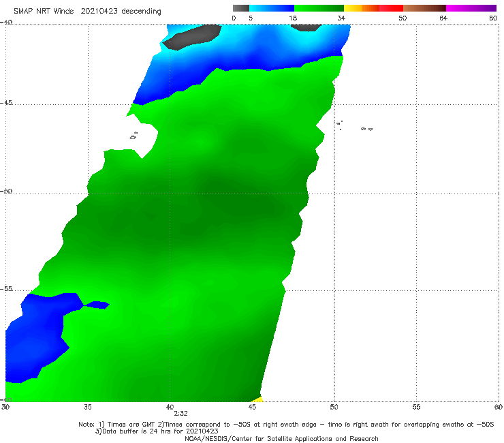The width and height of the screenshot is (504, 443).
Task: Click the longitude label '55' on bottom axis
Action: (x=416, y=407)
